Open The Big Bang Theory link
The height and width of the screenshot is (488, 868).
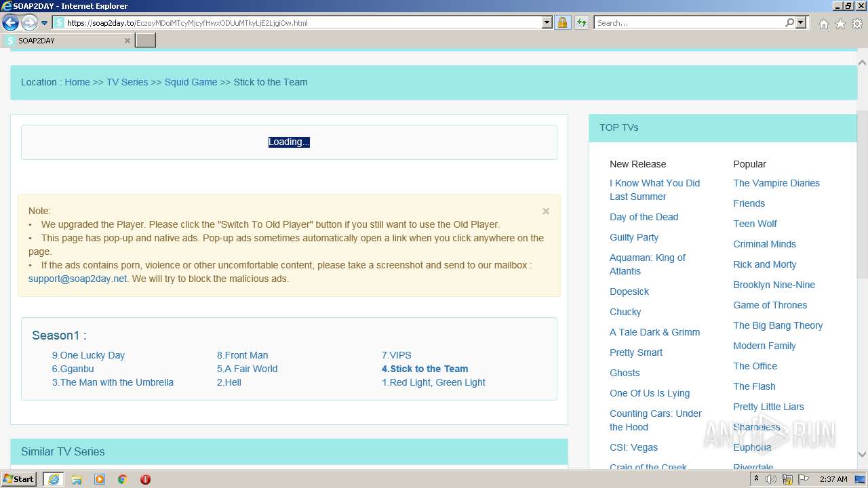(778, 325)
